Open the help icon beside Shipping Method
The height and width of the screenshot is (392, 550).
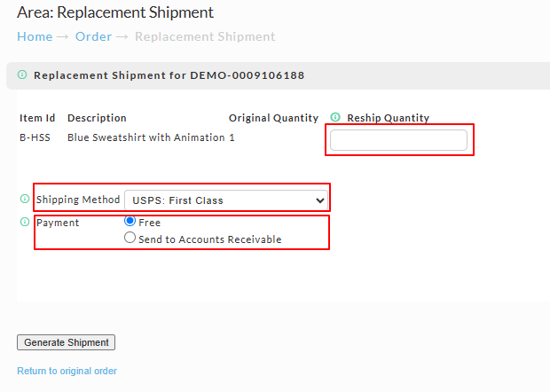pos(25,199)
